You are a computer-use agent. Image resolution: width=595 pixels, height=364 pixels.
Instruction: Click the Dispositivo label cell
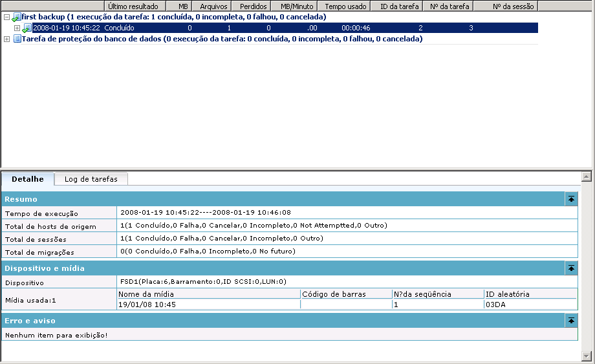point(59,283)
